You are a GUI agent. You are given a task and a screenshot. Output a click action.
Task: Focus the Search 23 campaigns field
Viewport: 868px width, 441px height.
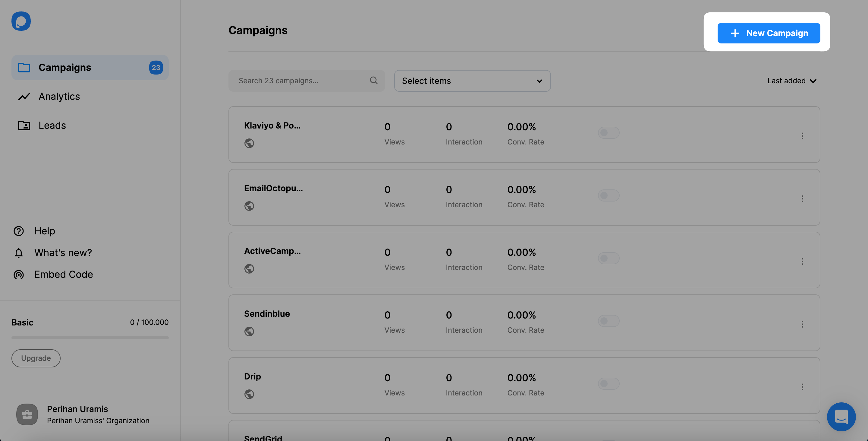pos(300,81)
